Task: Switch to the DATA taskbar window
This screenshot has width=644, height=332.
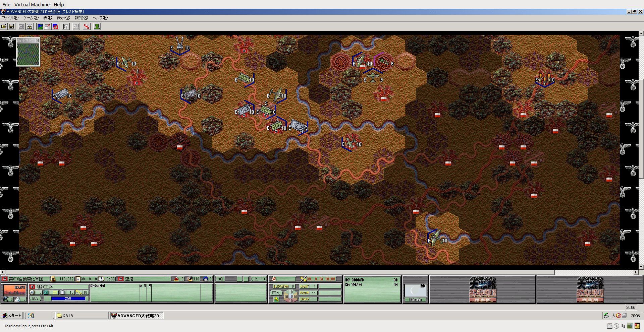Action: click(x=82, y=315)
